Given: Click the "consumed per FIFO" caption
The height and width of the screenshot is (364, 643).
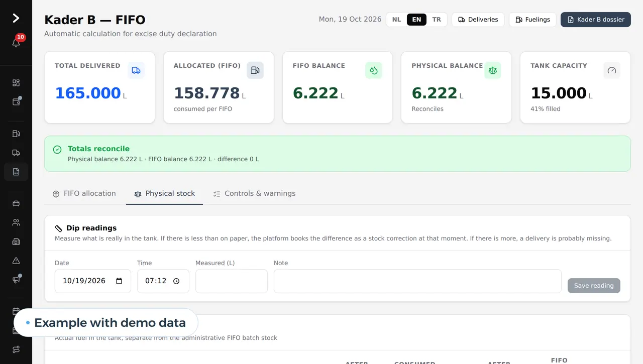Looking at the screenshot, I should [x=203, y=109].
